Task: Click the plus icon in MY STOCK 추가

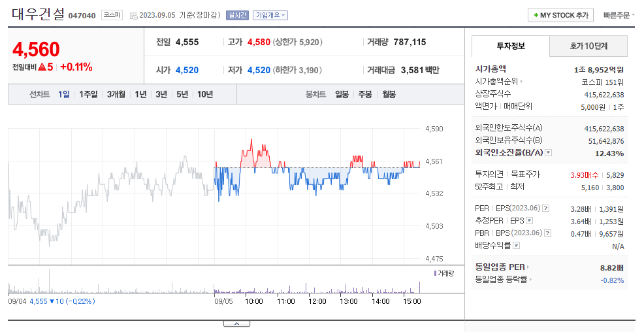Action: coord(536,15)
